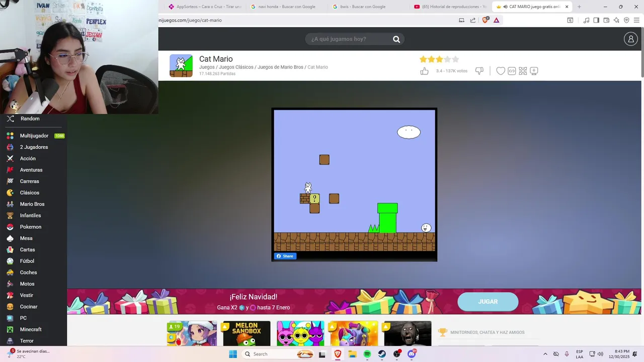Screen dimensions: 644x362
Task: Open Brave playlist music note icon
Action: [x=586, y=20]
